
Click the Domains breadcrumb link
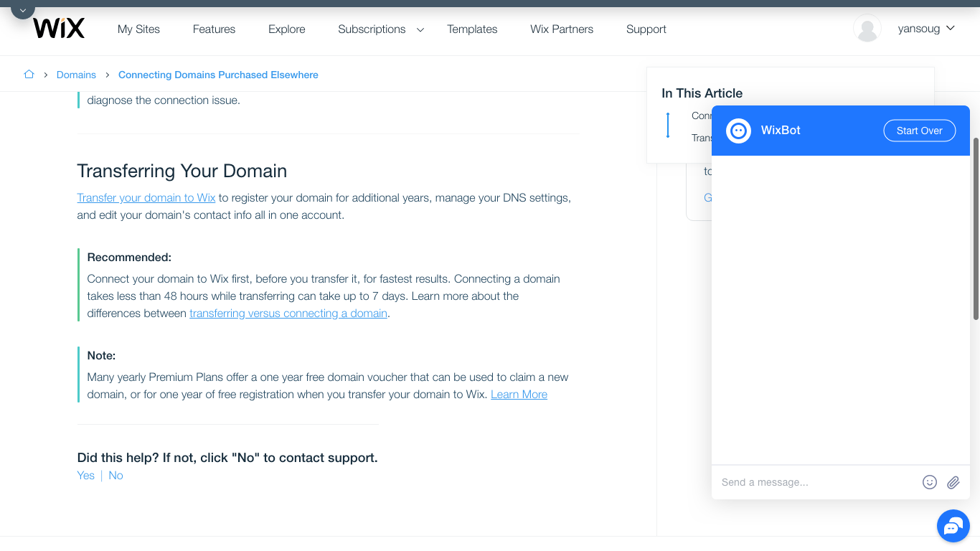coord(76,75)
